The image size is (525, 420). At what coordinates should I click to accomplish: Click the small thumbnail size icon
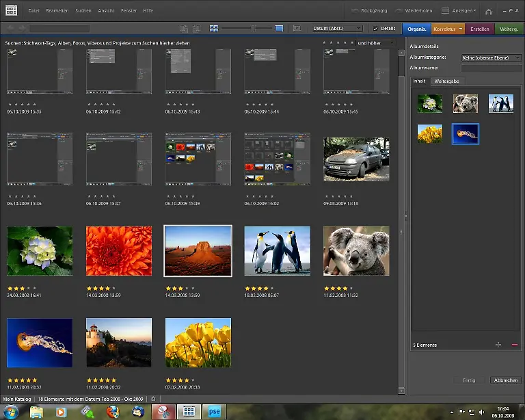pyautogui.click(x=214, y=28)
